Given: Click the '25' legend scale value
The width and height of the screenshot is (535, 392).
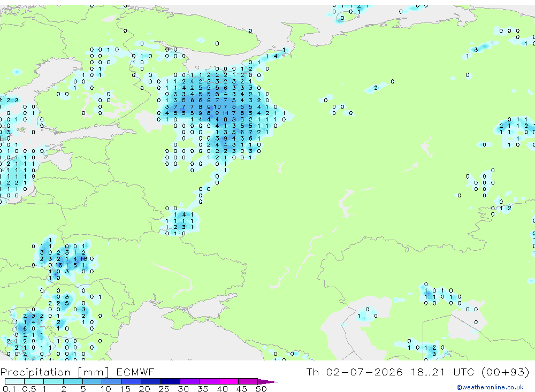Looking at the screenshot, I should [164, 389].
